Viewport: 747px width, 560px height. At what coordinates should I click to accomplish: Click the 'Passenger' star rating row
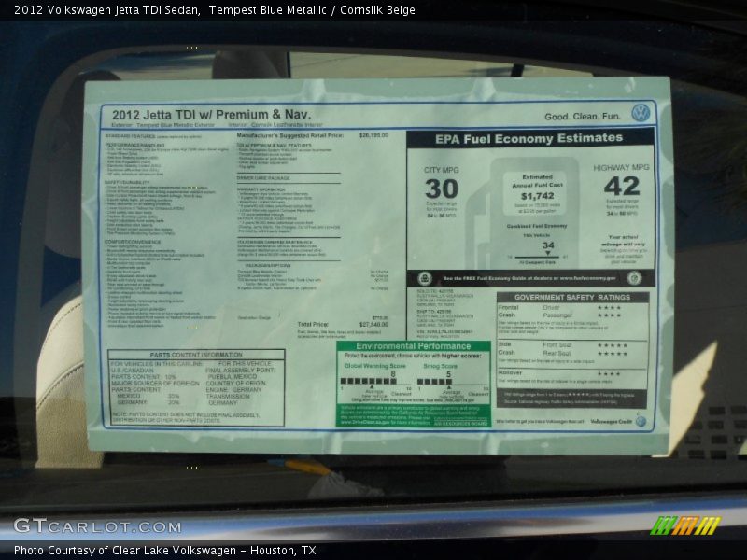coord(582,315)
